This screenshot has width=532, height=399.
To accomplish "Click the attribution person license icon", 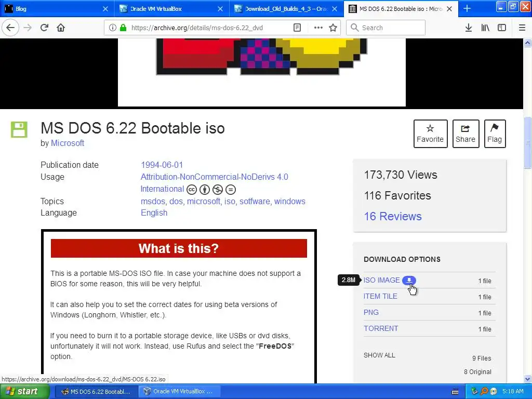I will 205,190.
